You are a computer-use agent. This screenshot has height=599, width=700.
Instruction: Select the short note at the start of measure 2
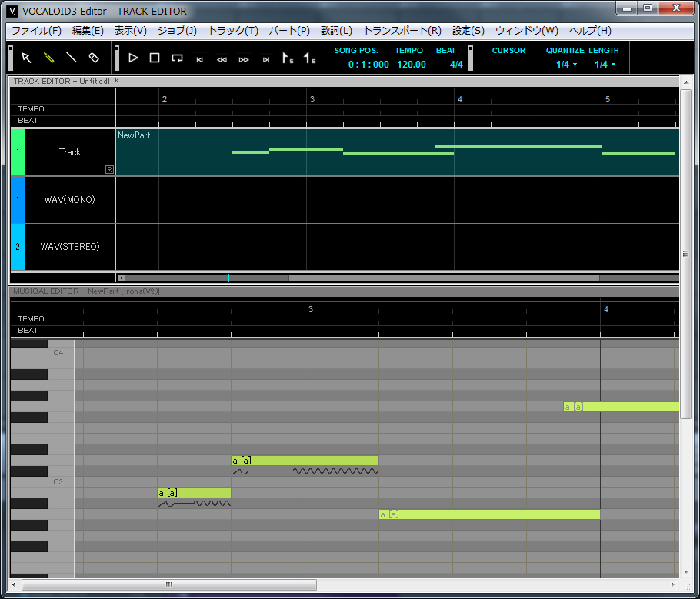click(194, 493)
